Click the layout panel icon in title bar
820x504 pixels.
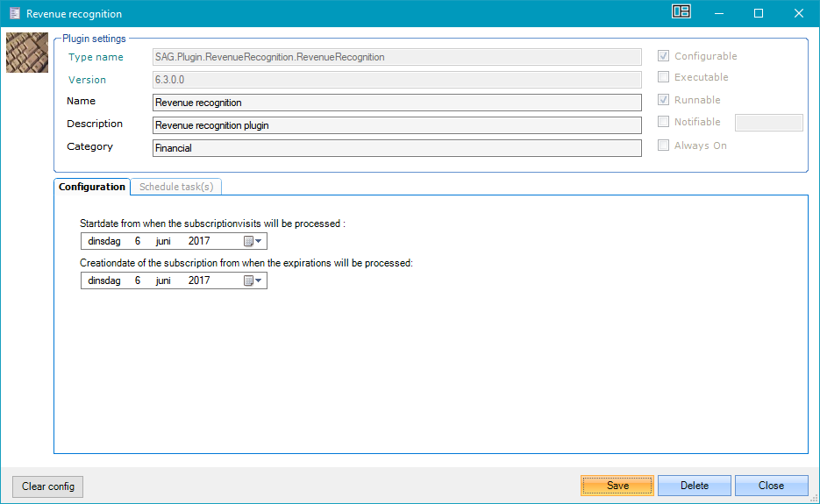click(681, 12)
